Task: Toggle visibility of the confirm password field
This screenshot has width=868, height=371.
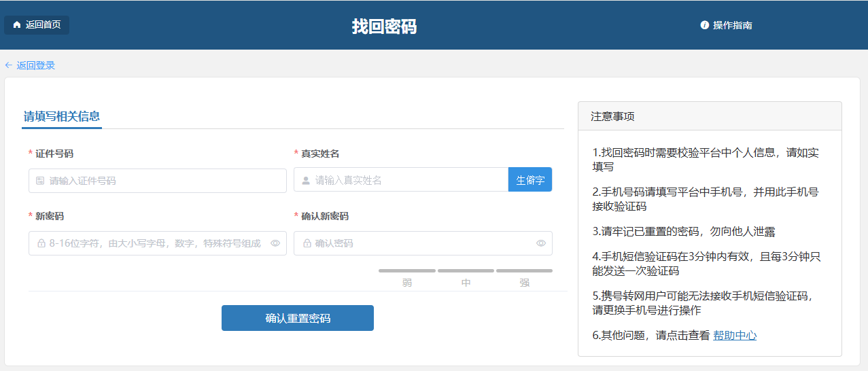Action: click(541, 243)
